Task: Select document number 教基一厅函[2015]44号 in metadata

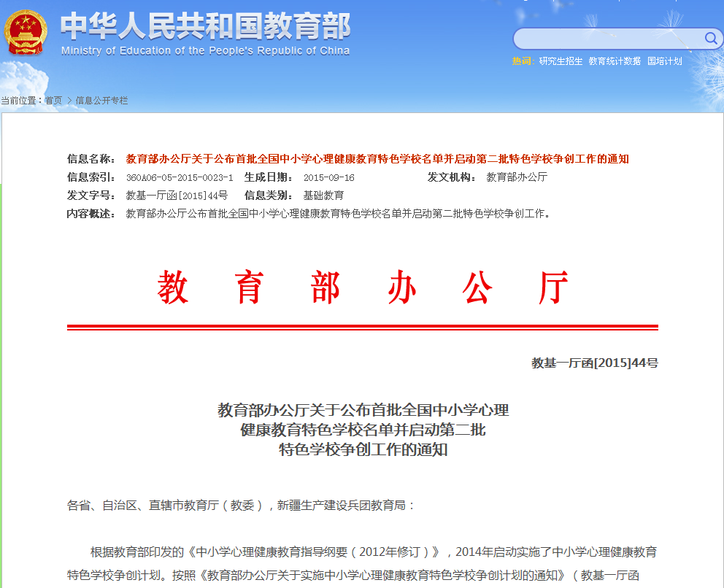Action: pos(177,196)
